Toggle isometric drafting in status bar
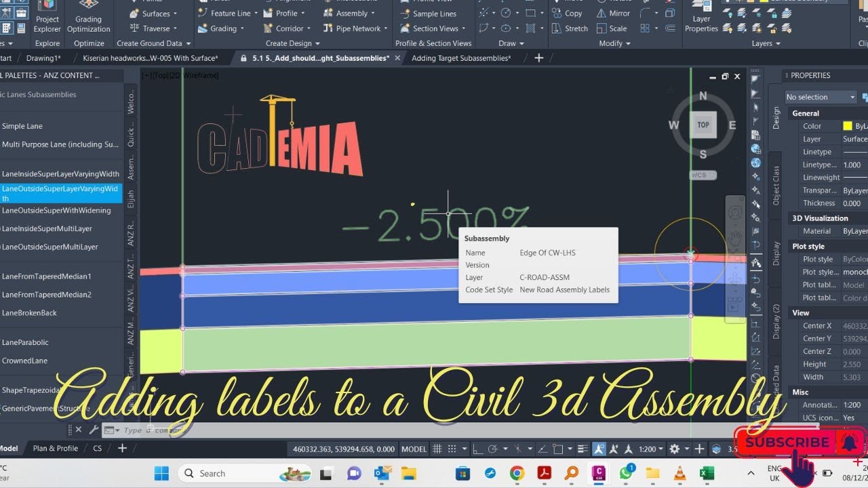 [x=517, y=449]
